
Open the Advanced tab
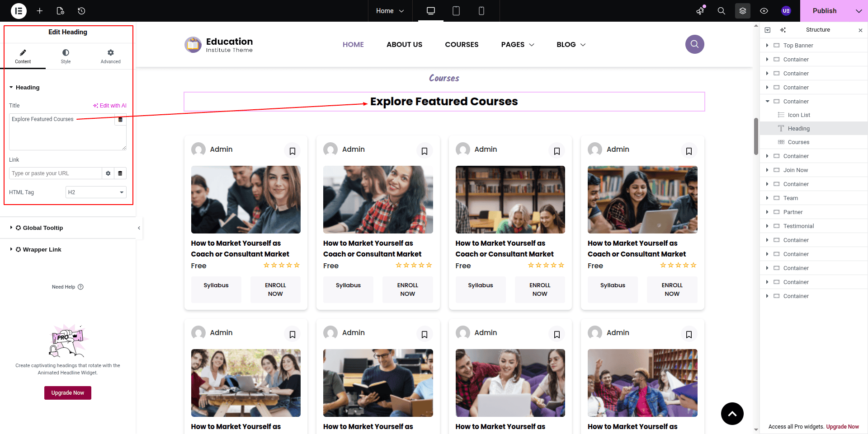point(110,56)
